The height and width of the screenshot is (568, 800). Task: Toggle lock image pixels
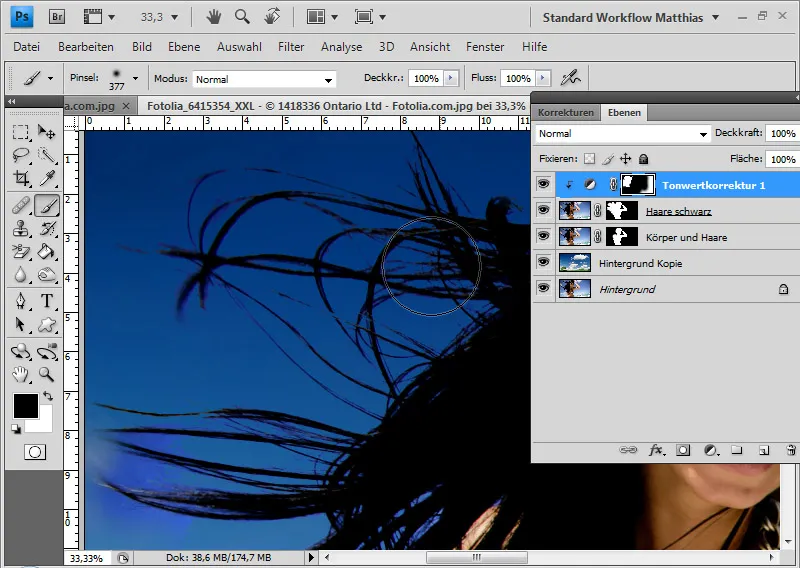(607, 159)
